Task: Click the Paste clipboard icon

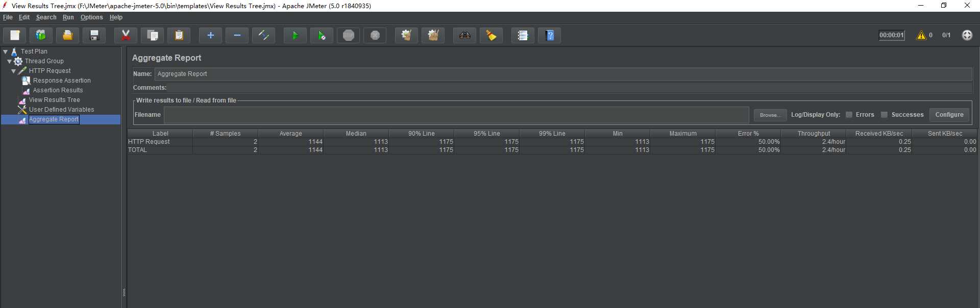Action: 179,35
